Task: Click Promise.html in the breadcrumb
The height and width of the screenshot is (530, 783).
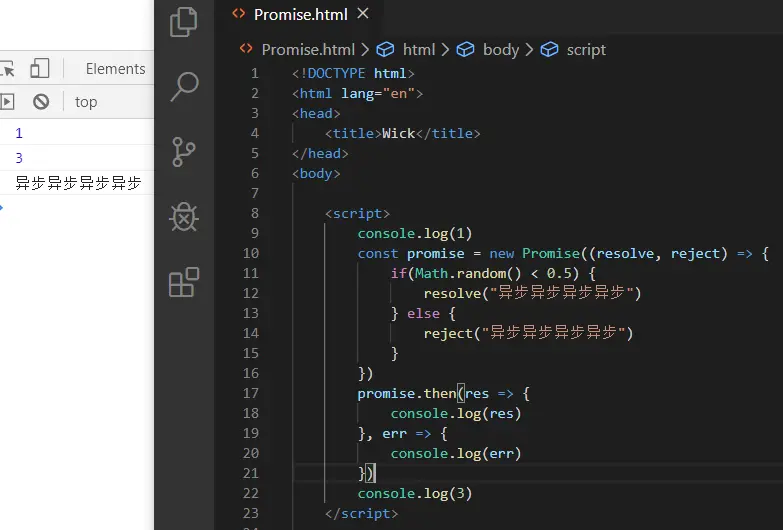Action: [308, 49]
